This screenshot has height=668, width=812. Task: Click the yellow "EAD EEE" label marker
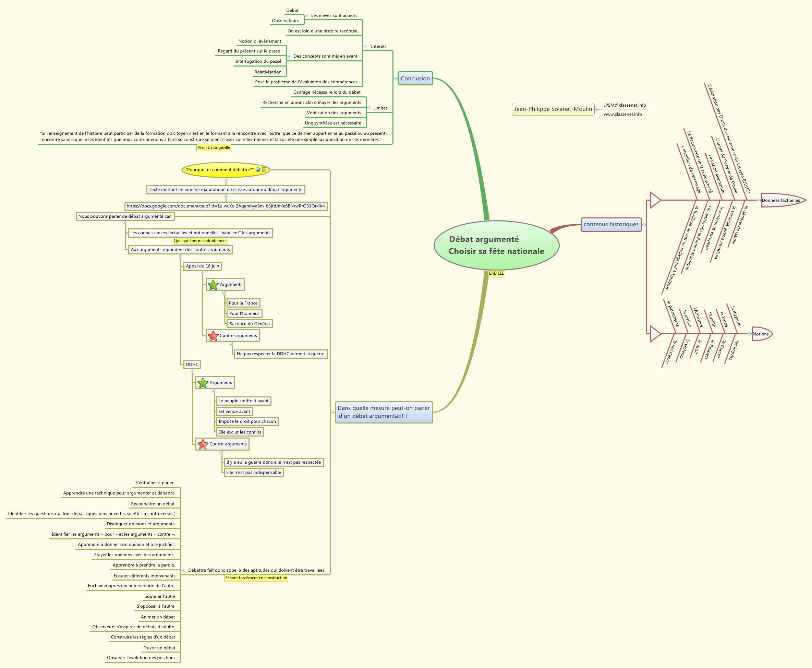(496, 274)
